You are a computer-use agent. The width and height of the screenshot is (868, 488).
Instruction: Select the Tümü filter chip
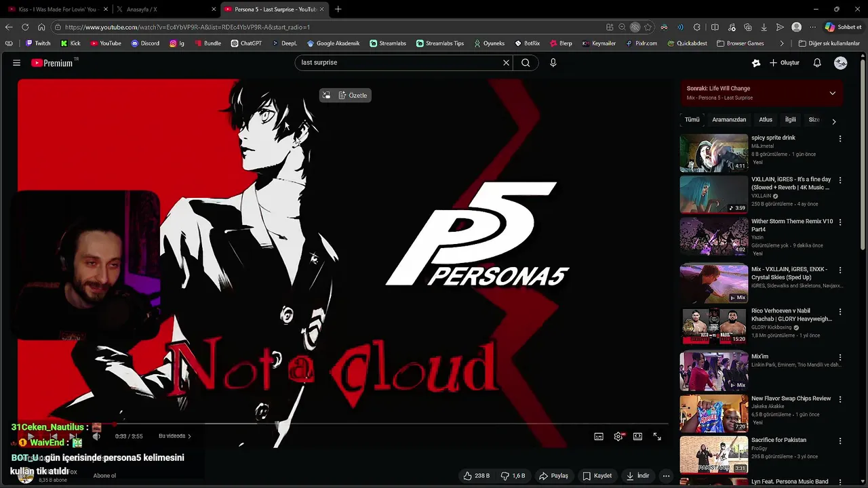click(692, 119)
